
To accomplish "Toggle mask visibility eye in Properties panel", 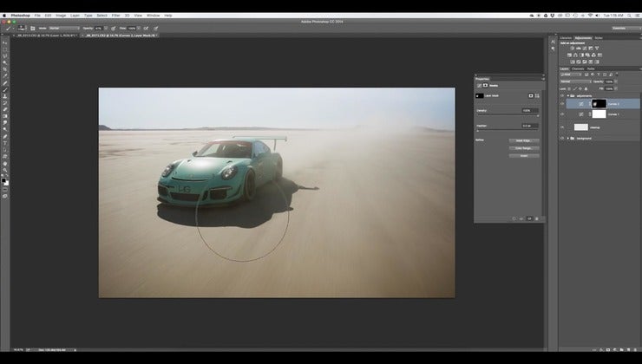I will (x=529, y=218).
